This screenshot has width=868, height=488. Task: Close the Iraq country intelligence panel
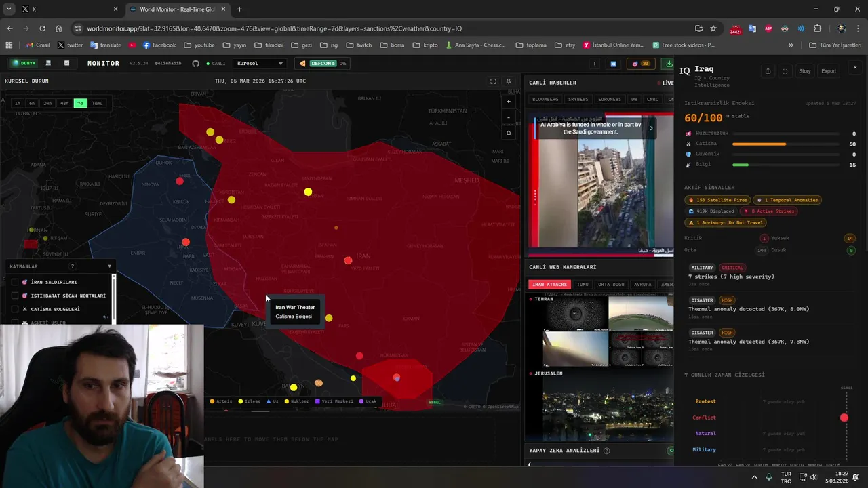(854, 68)
